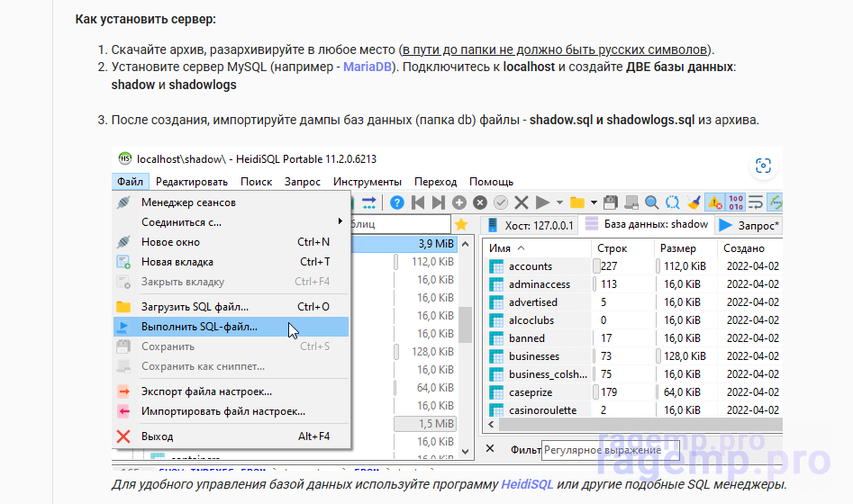Toggle the stop-on-errors warning icon

715,202
